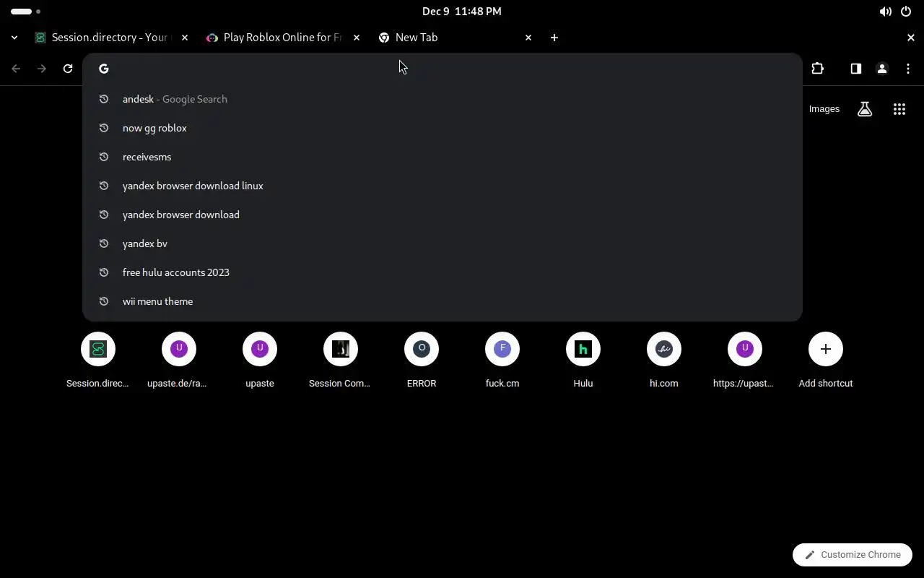Open the hi.com shortcut
Image resolution: width=924 pixels, height=578 pixels.
pyautogui.click(x=664, y=360)
